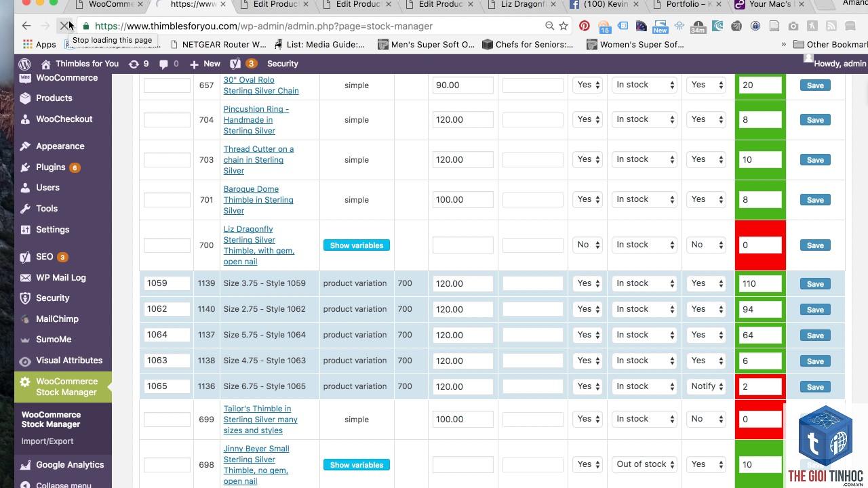Stop loading the page with the X button
The width and height of the screenshot is (868, 488).
coord(64,26)
